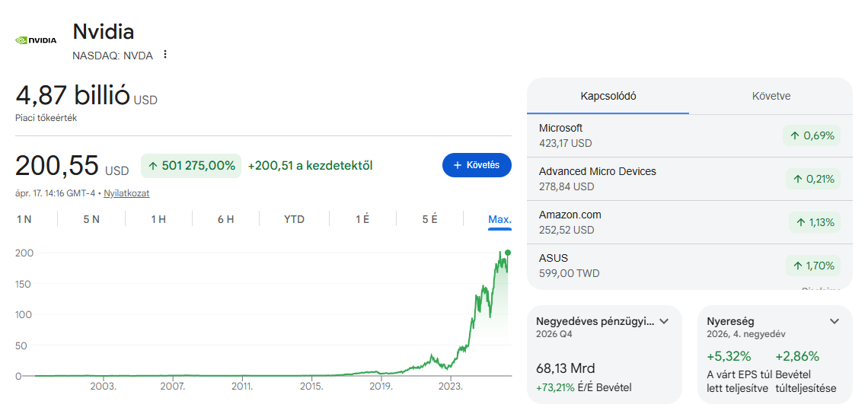Choose the Max. chart range
The height and width of the screenshot is (417, 868).
[499, 219]
